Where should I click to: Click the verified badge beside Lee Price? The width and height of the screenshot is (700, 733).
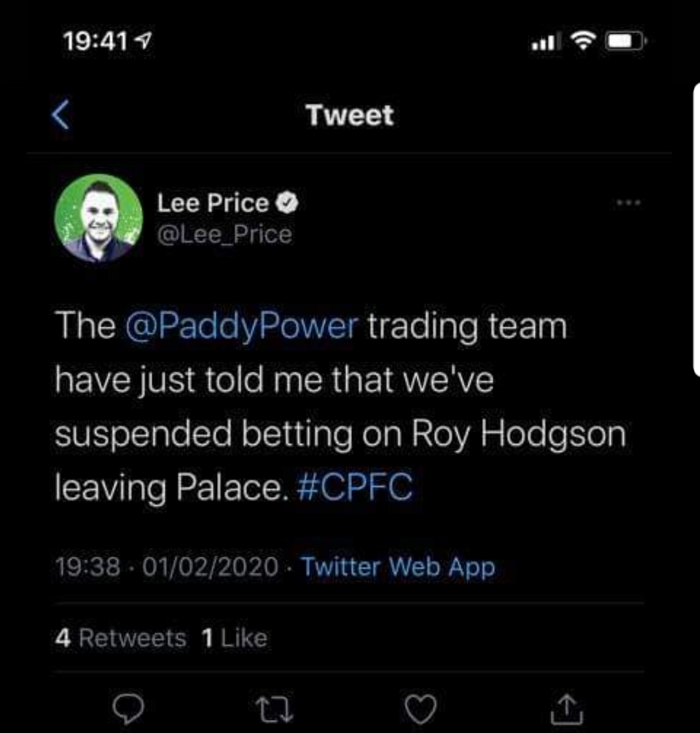(x=287, y=204)
